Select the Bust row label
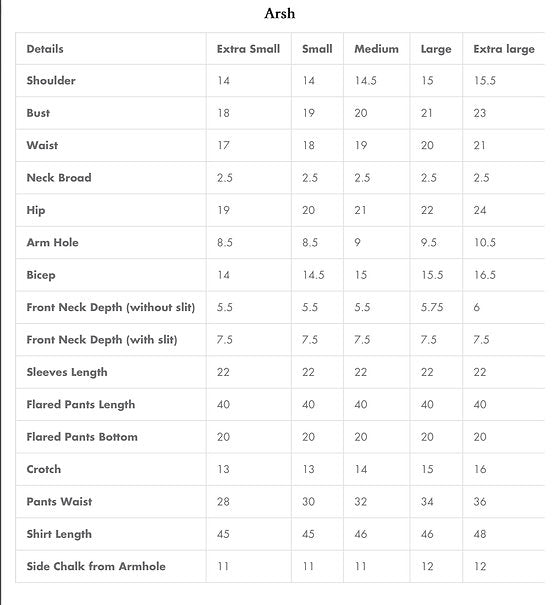The image size is (558, 605). [x=38, y=113]
